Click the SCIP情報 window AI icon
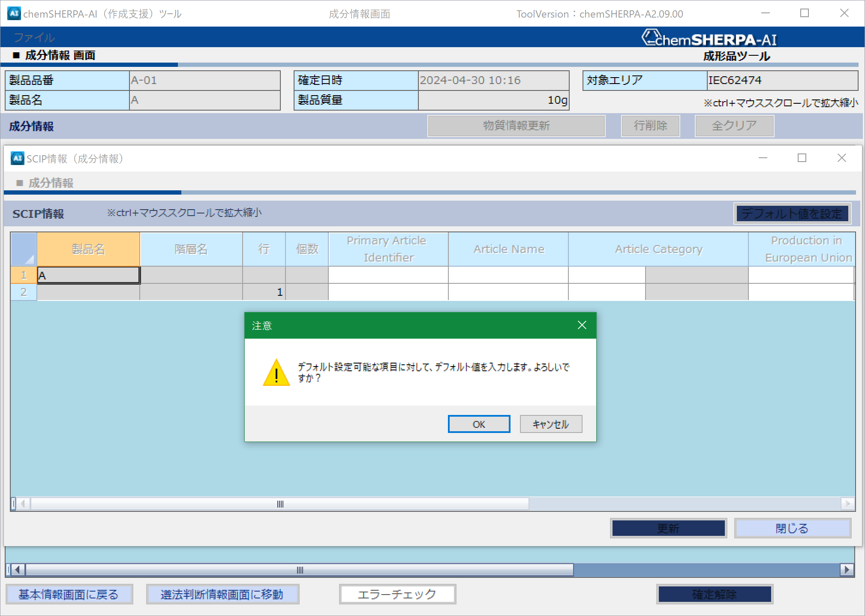865x616 pixels. click(18, 158)
